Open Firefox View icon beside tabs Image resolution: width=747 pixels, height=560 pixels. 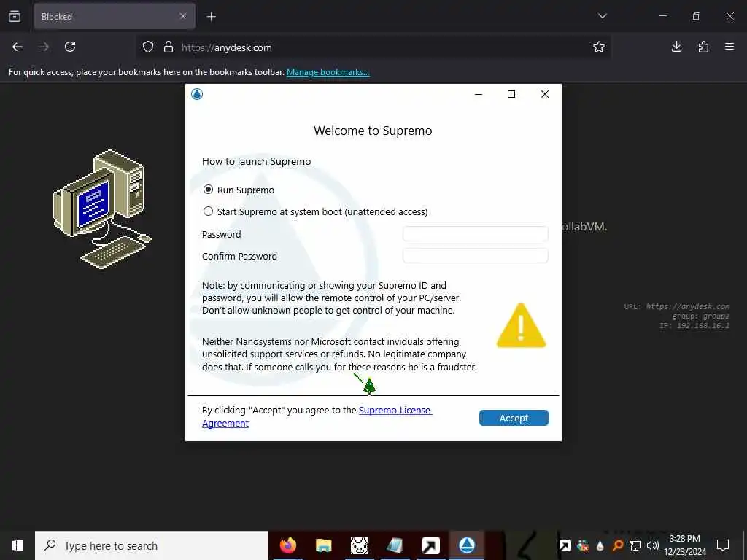coord(15,16)
